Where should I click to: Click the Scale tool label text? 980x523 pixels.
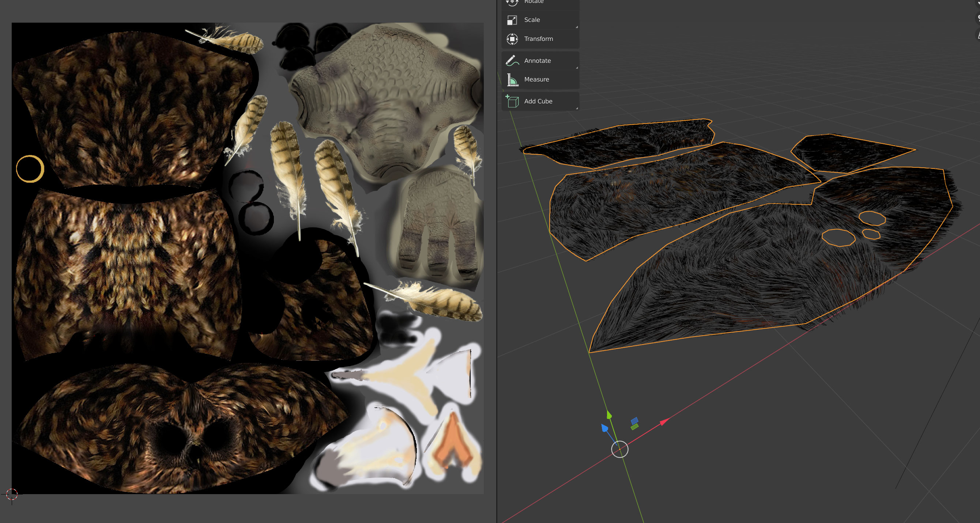pyautogui.click(x=531, y=19)
